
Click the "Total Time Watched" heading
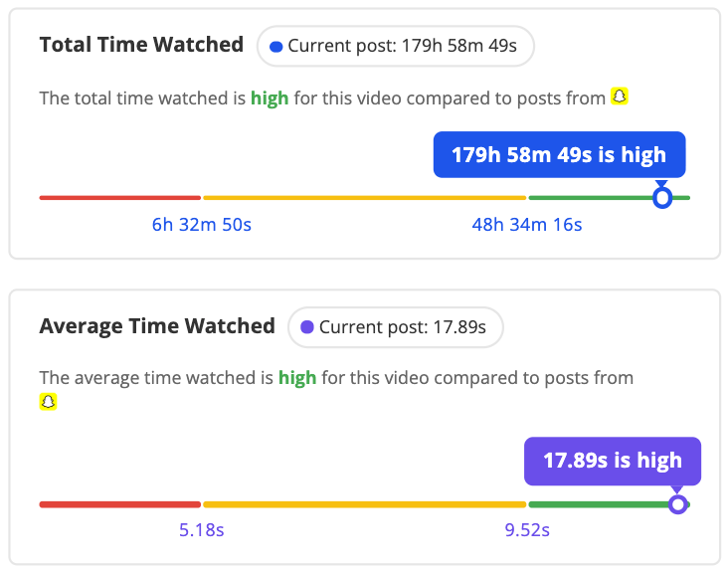[x=141, y=45]
